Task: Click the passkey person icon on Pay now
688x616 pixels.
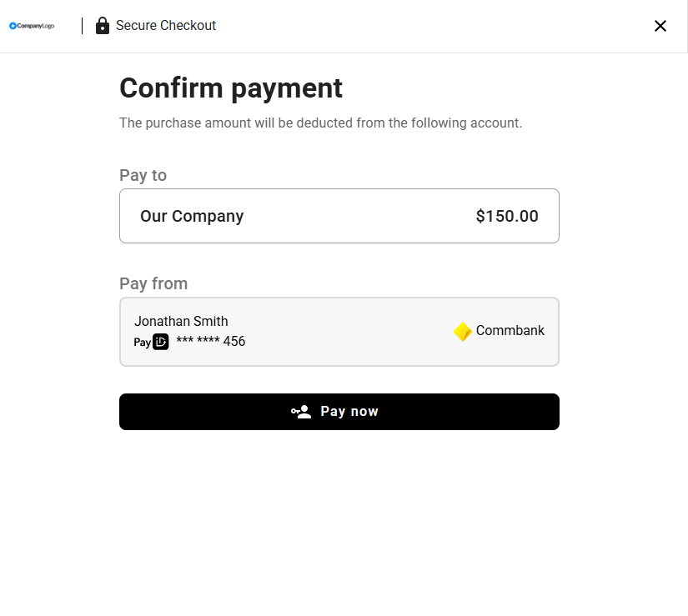Action: click(x=301, y=412)
